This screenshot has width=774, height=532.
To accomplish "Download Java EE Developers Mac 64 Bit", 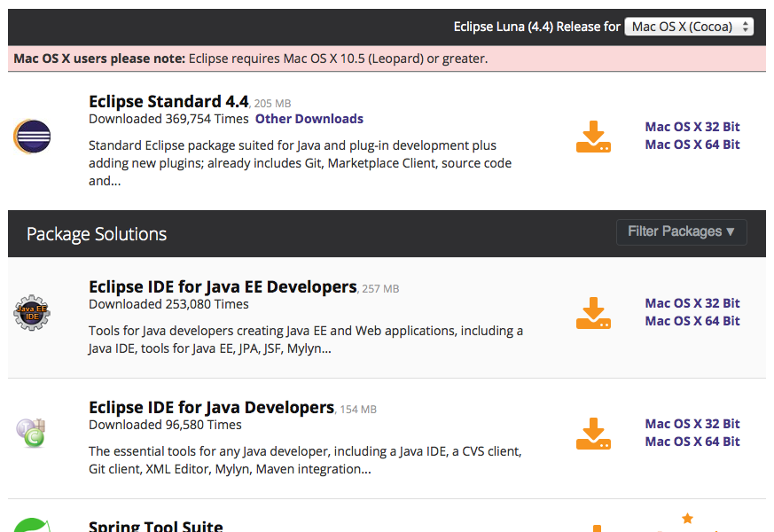I will pyautogui.click(x=692, y=321).
